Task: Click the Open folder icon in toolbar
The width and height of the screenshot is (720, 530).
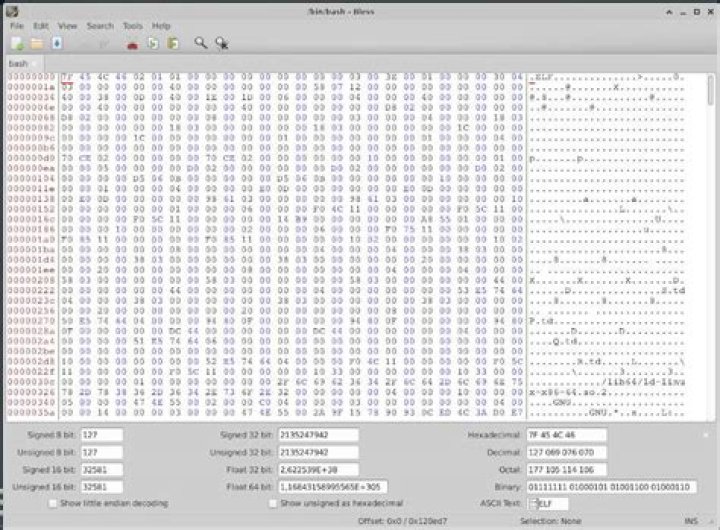Action: click(37, 44)
